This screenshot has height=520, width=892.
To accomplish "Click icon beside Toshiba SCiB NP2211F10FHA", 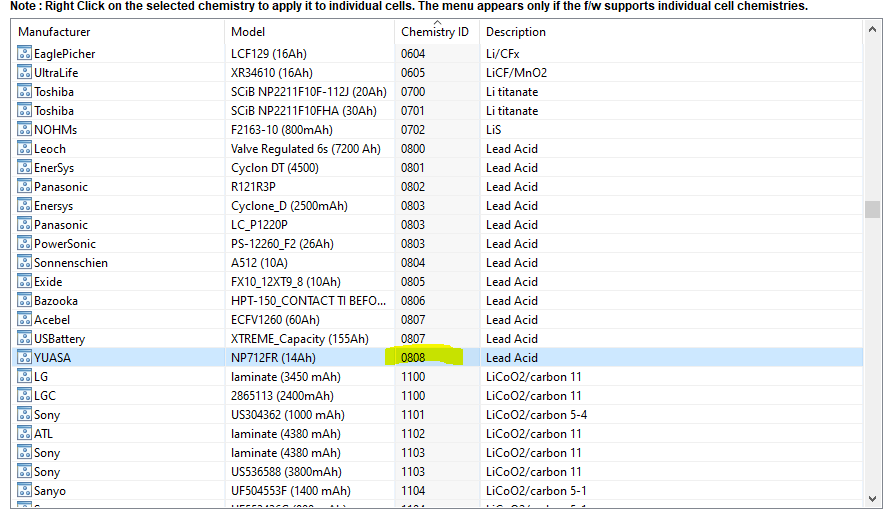I will [x=24, y=111].
